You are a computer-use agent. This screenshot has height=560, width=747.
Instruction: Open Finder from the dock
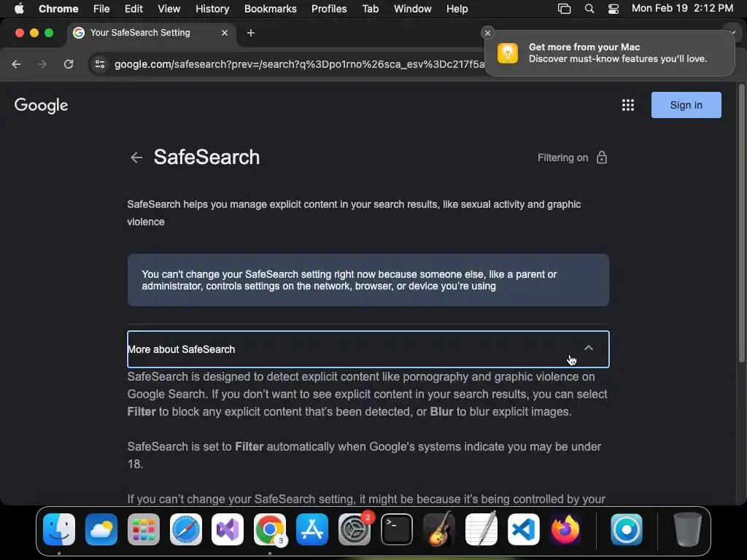59,529
